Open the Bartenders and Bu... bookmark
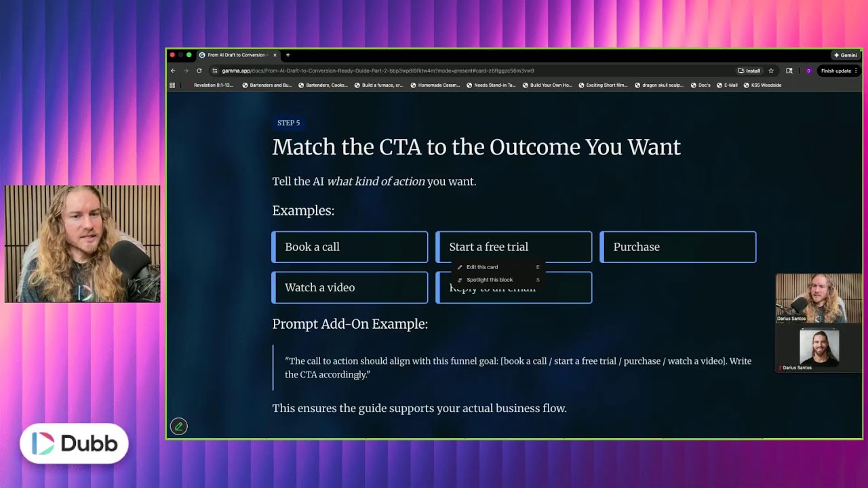This screenshot has height=488, width=868. point(267,85)
